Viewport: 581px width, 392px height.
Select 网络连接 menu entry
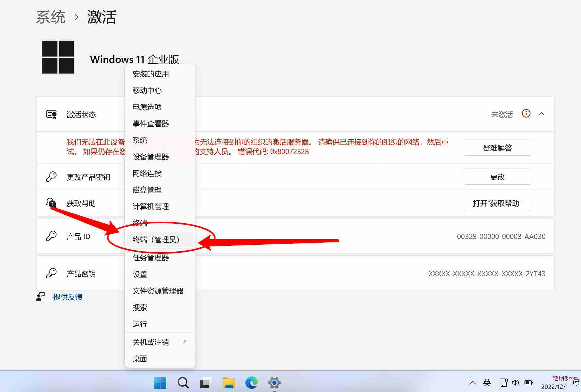160,173
